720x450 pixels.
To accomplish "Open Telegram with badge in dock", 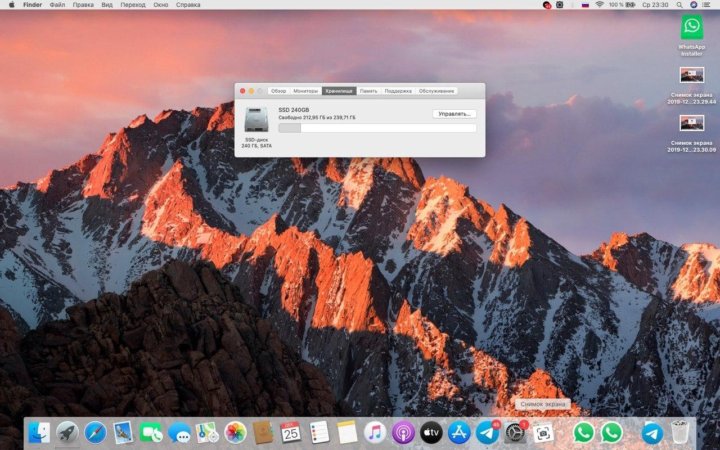I will (x=488, y=432).
